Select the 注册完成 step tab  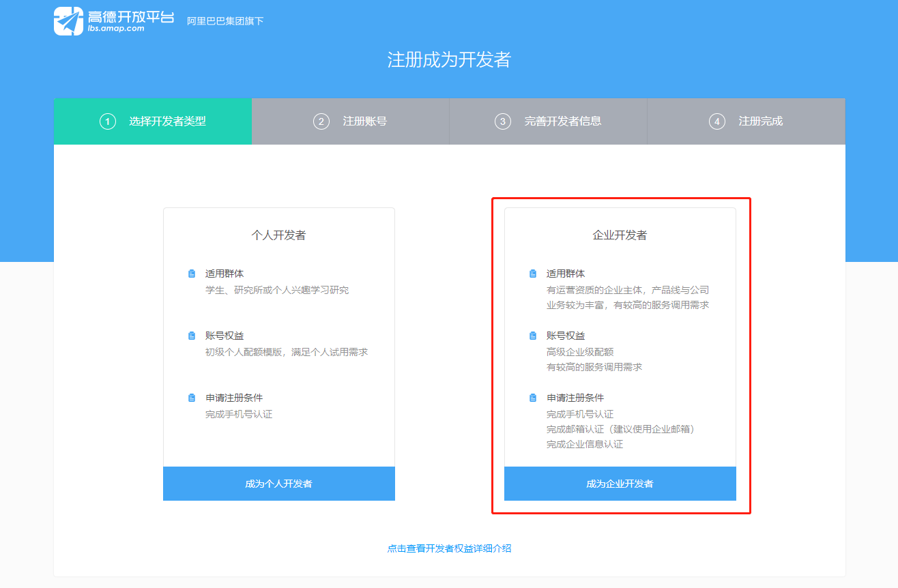point(747,121)
